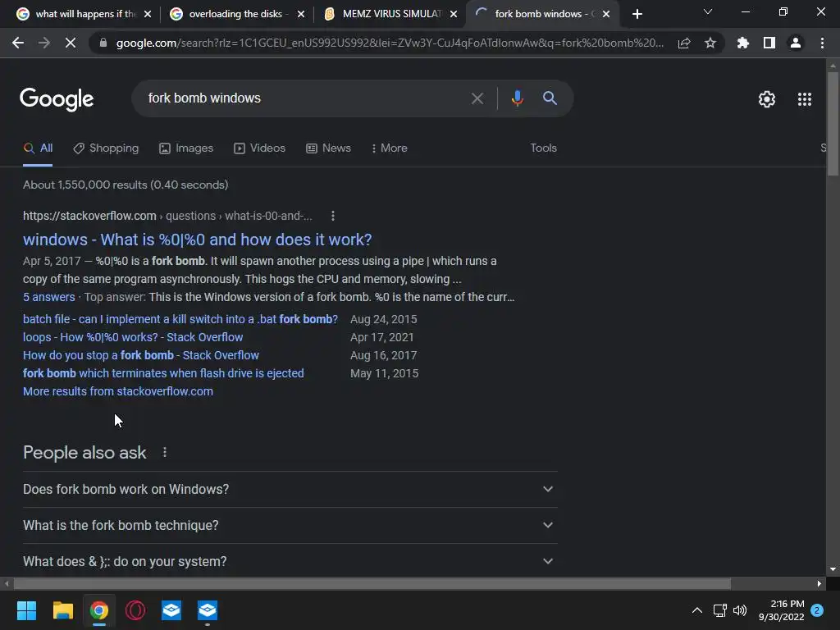Open search Tools

point(543,148)
